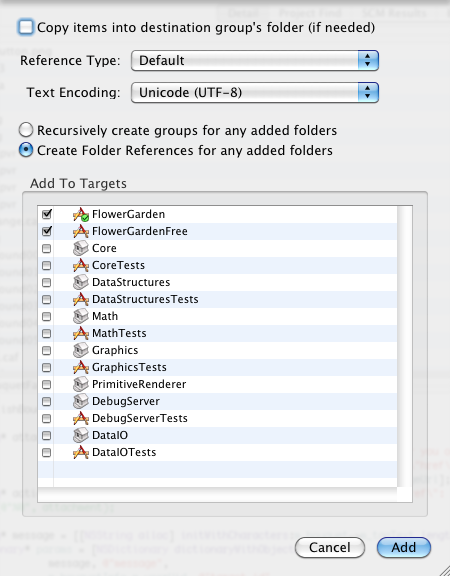Click the Cancel button
The image size is (450, 576).
[330, 547]
